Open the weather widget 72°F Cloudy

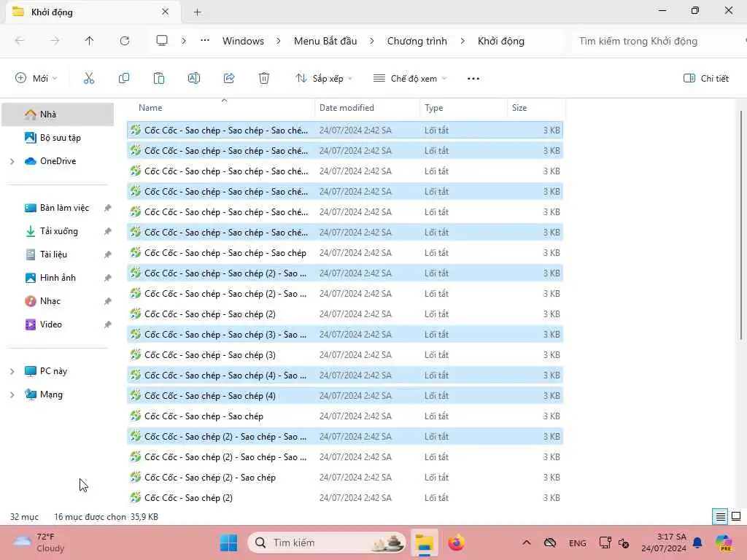[39, 542]
